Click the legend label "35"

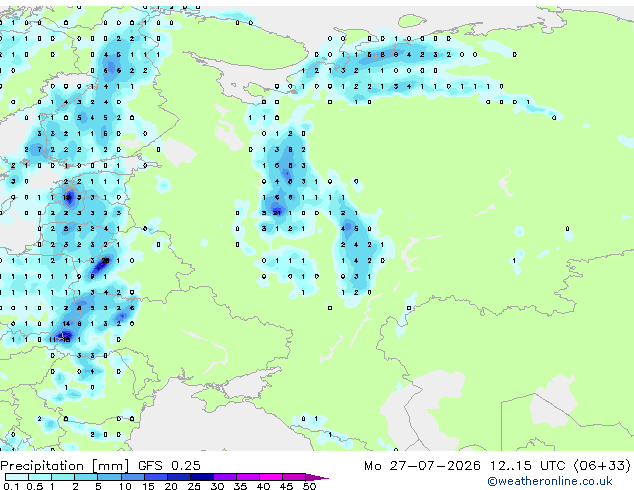click(x=240, y=486)
